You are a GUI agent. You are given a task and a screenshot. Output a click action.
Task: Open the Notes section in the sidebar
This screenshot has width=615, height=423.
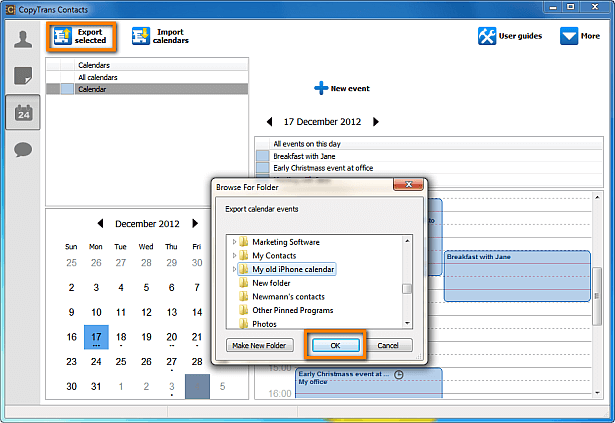pos(23,76)
